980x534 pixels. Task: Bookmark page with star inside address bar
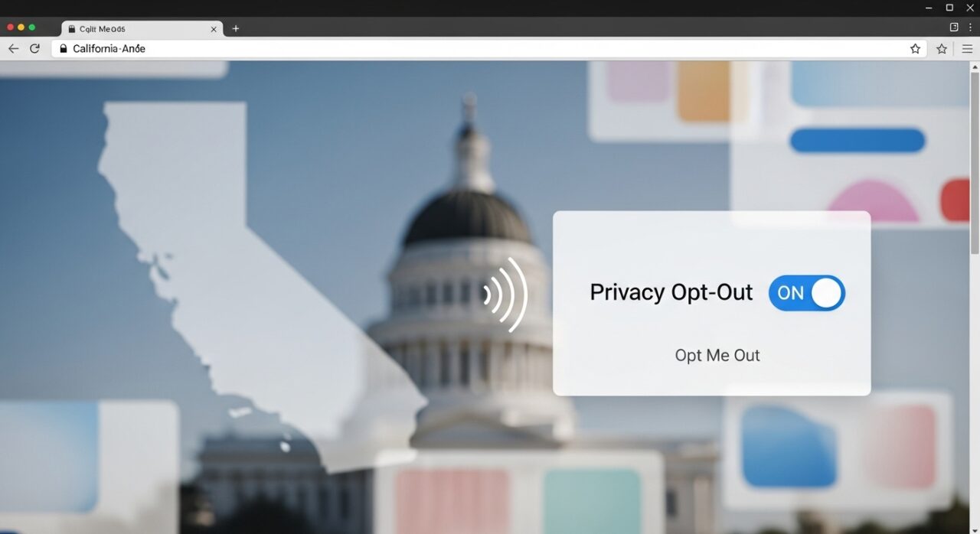(x=915, y=48)
